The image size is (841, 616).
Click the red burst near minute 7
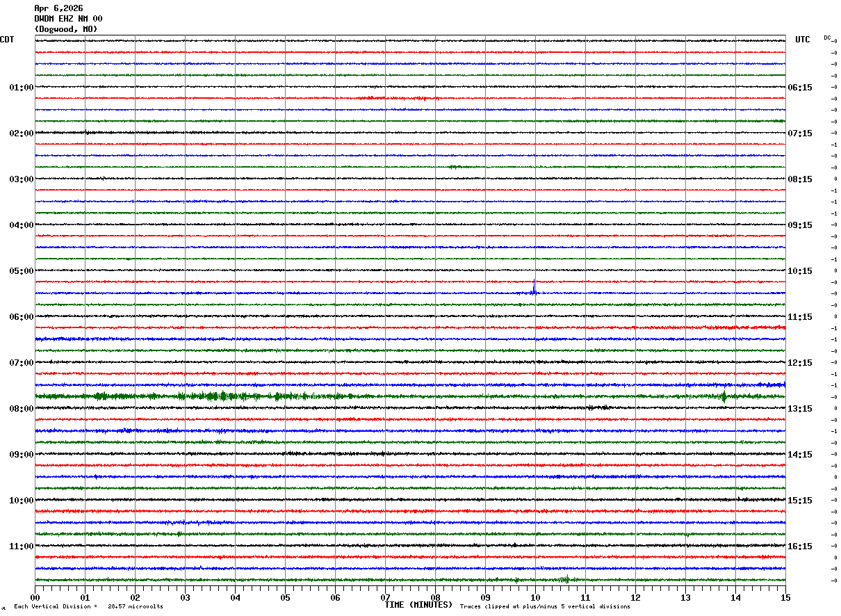pyautogui.click(x=400, y=98)
